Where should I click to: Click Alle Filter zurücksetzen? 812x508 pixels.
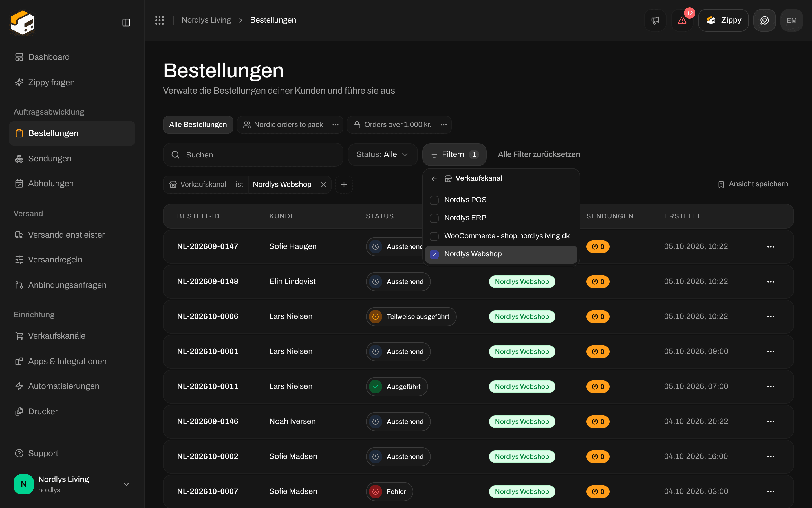(539, 155)
